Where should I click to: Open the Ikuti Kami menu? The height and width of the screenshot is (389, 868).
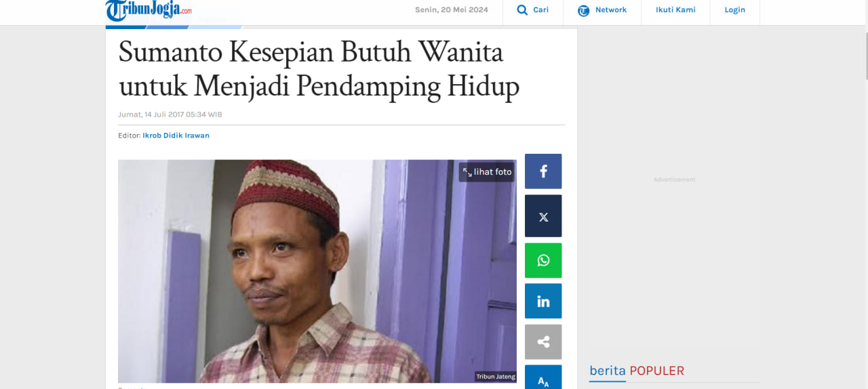pos(675,10)
